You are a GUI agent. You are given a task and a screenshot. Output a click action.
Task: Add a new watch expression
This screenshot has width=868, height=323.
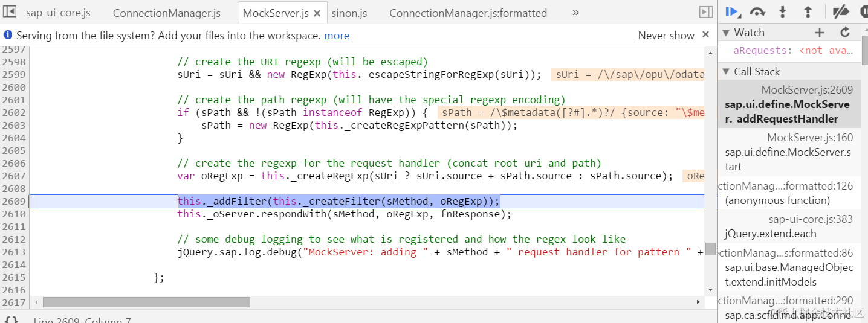coord(819,33)
